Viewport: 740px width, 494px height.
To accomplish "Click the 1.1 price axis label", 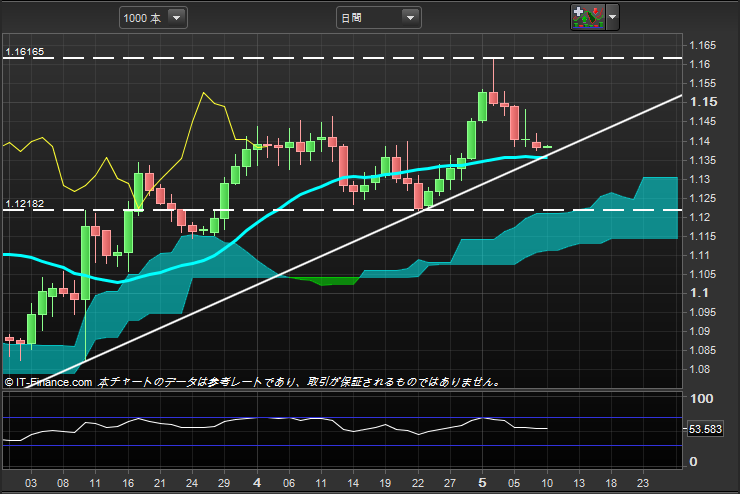I will pos(699,293).
